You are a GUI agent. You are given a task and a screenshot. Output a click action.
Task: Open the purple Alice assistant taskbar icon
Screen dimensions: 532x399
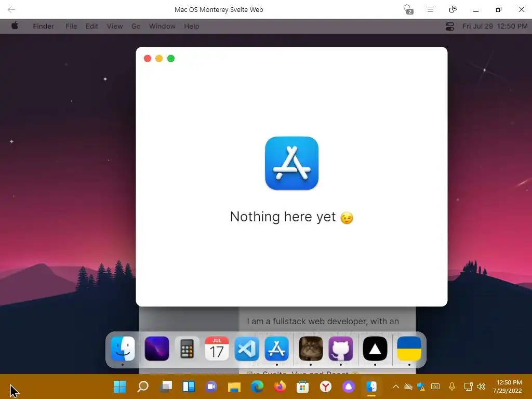tap(349, 387)
